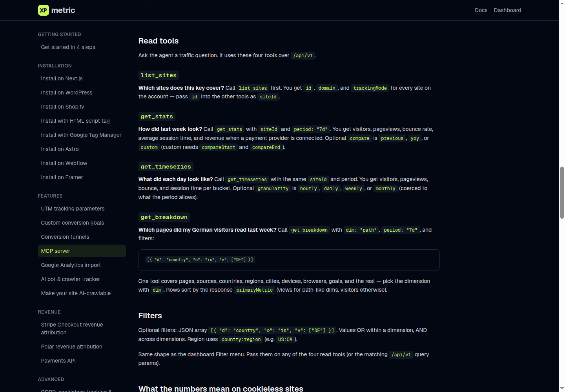The height and width of the screenshot is (392, 565).
Task: Click the active MCP server item
Action: click(82, 251)
